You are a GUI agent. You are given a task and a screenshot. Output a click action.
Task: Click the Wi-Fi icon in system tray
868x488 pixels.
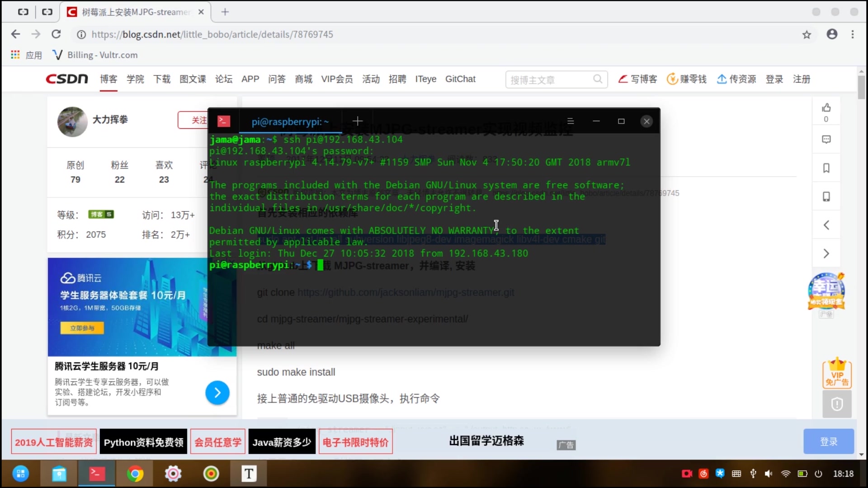(786, 474)
